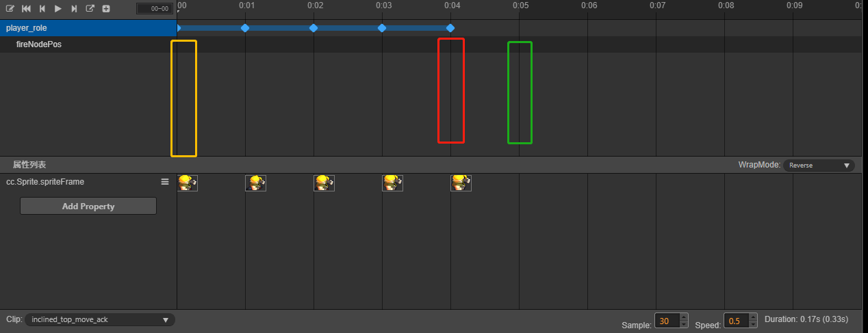Add an event with plus icon
The height and width of the screenshot is (333, 868).
[x=106, y=9]
